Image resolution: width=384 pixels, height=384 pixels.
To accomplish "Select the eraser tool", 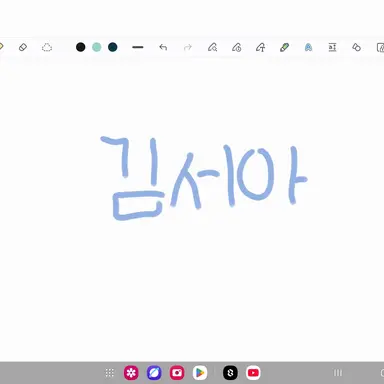I will point(23,47).
